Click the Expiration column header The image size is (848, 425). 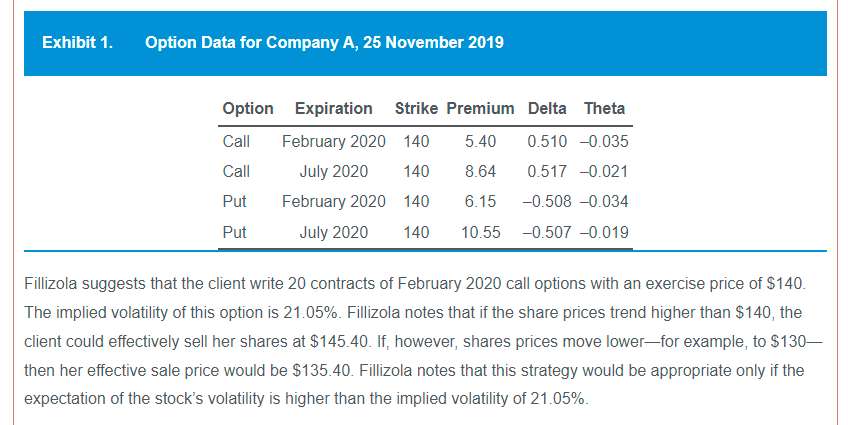coord(333,109)
